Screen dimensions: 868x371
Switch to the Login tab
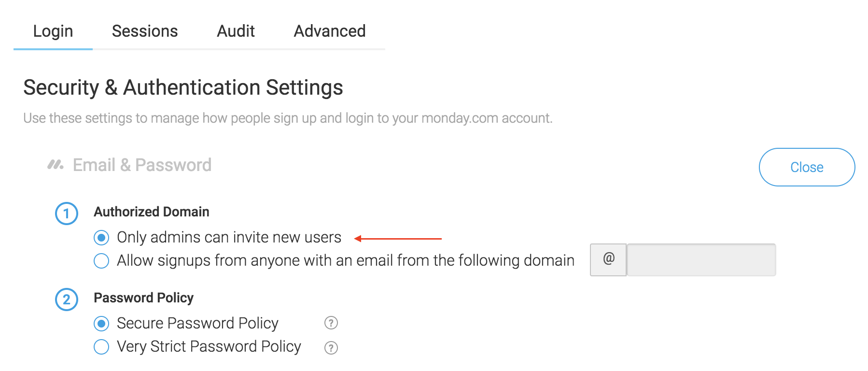point(53,31)
